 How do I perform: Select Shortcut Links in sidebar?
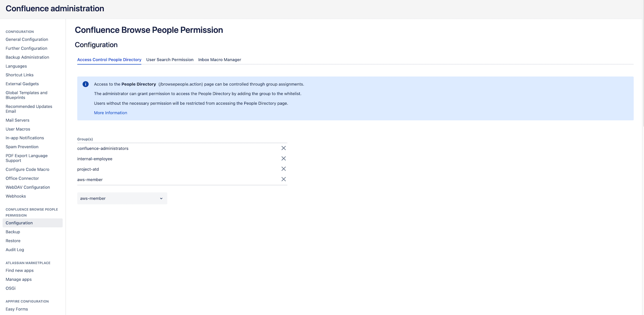click(x=20, y=75)
